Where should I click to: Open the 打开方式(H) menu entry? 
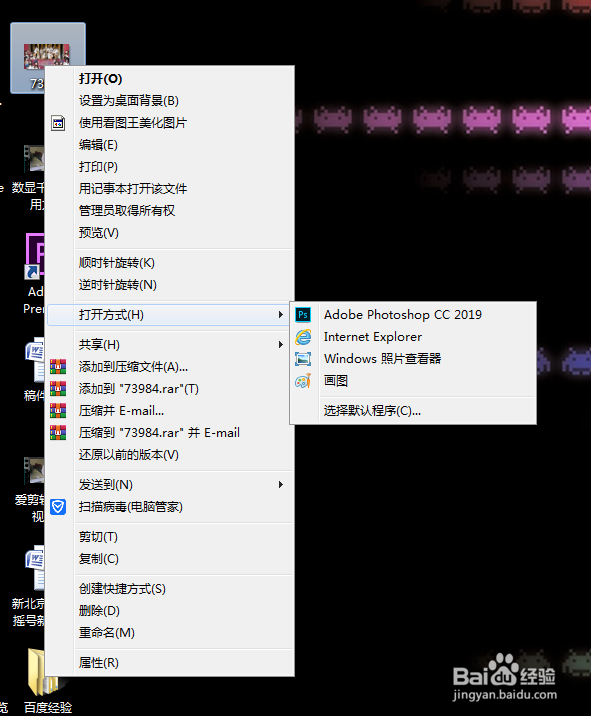(169, 315)
